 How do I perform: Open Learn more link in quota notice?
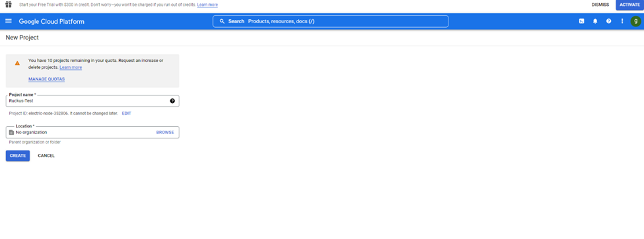click(71, 67)
